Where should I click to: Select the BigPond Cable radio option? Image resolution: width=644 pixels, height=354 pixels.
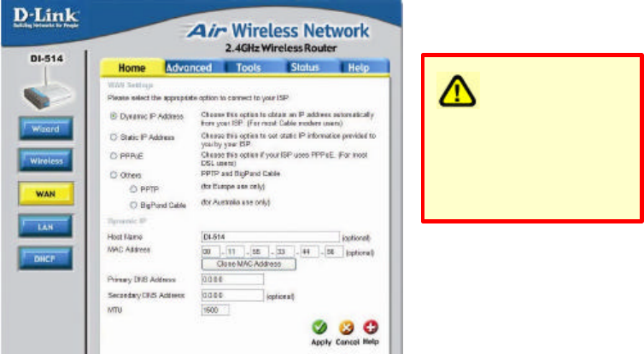click(133, 205)
